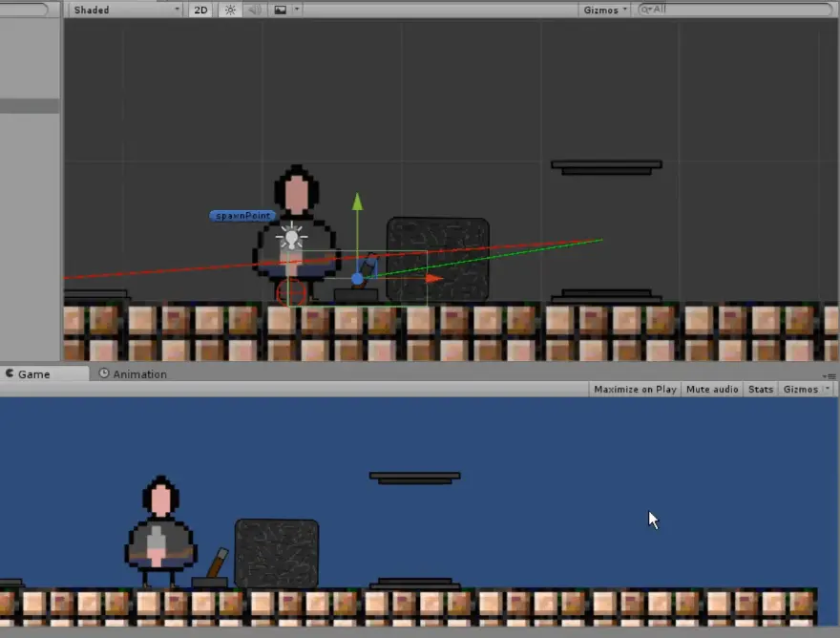Toggle scene audio speaker icon
840x638 pixels.
[x=254, y=10]
